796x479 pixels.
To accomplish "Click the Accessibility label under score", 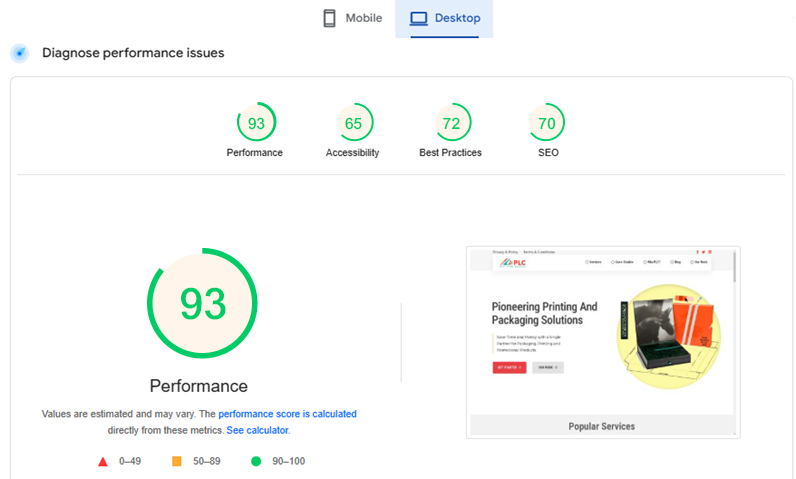I will coord(352,153).
